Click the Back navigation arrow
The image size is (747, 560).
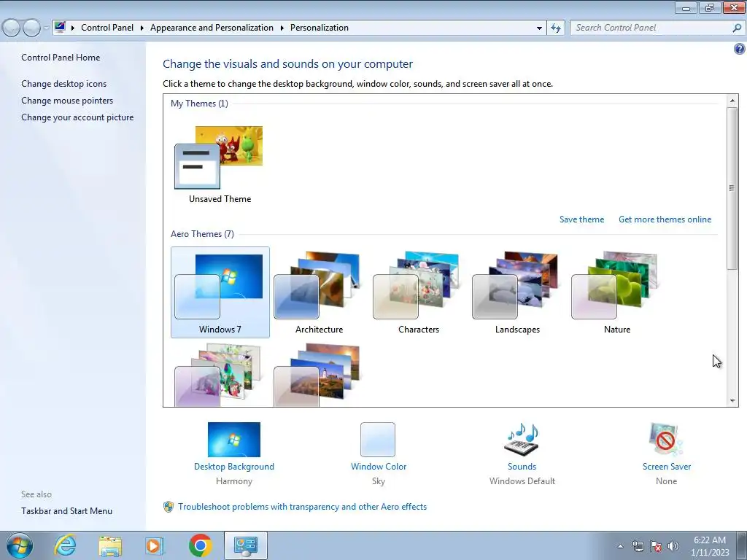11,28
